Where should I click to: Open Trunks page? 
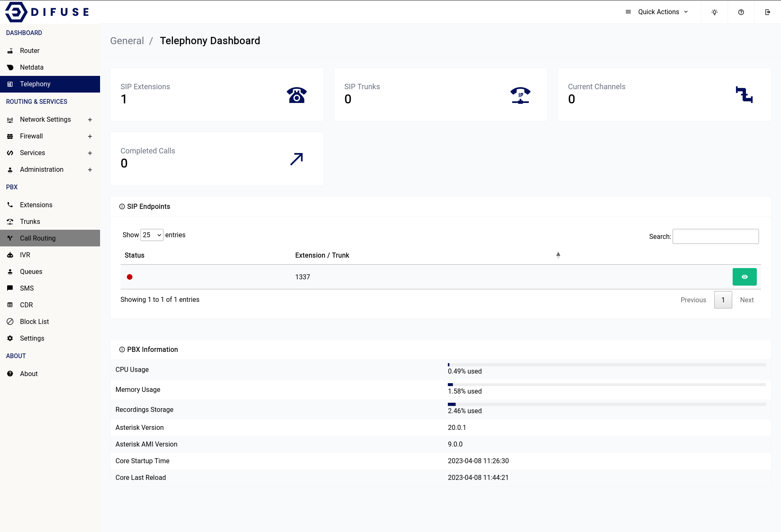tap(50, 221)
